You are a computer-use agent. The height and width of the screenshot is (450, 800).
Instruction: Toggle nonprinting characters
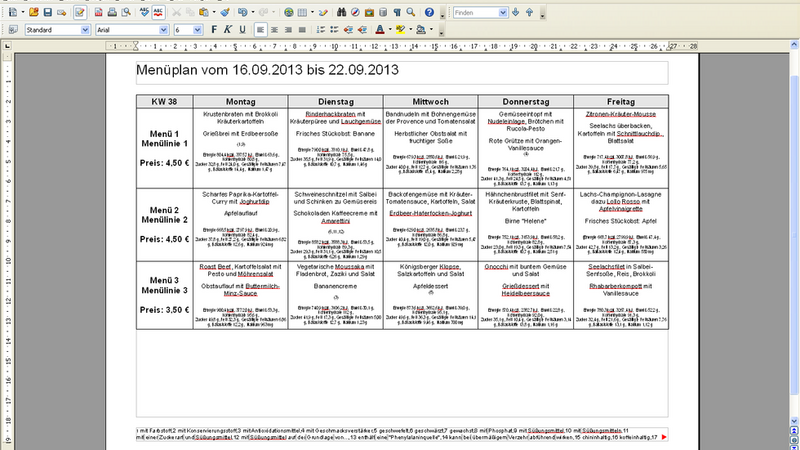(x=397, y=12)
